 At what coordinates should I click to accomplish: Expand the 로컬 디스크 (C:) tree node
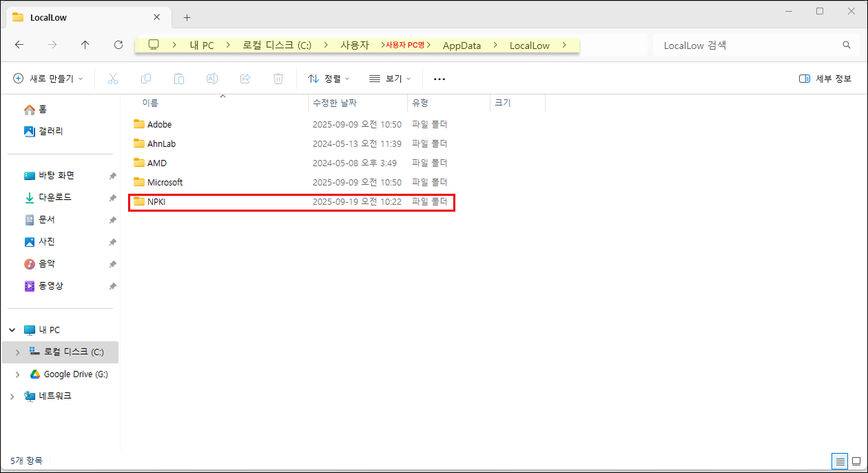[17, 352]
